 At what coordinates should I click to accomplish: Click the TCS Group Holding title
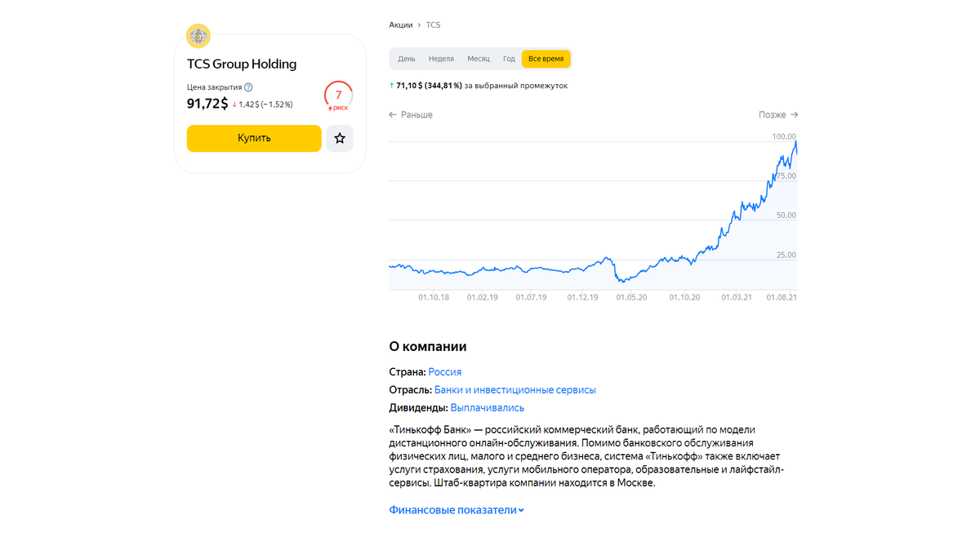pos(242,64)
